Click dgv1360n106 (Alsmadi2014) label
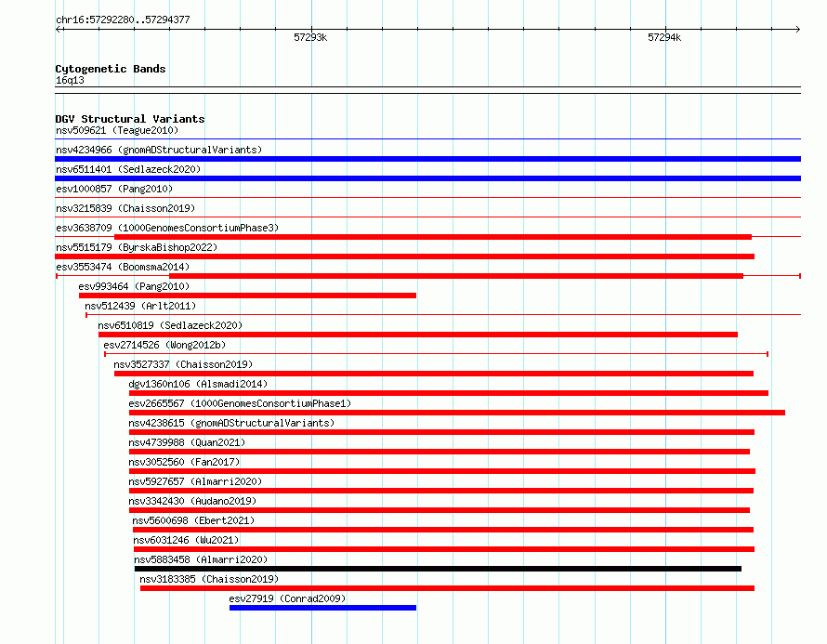827x644 pixels. coord(198,384)
